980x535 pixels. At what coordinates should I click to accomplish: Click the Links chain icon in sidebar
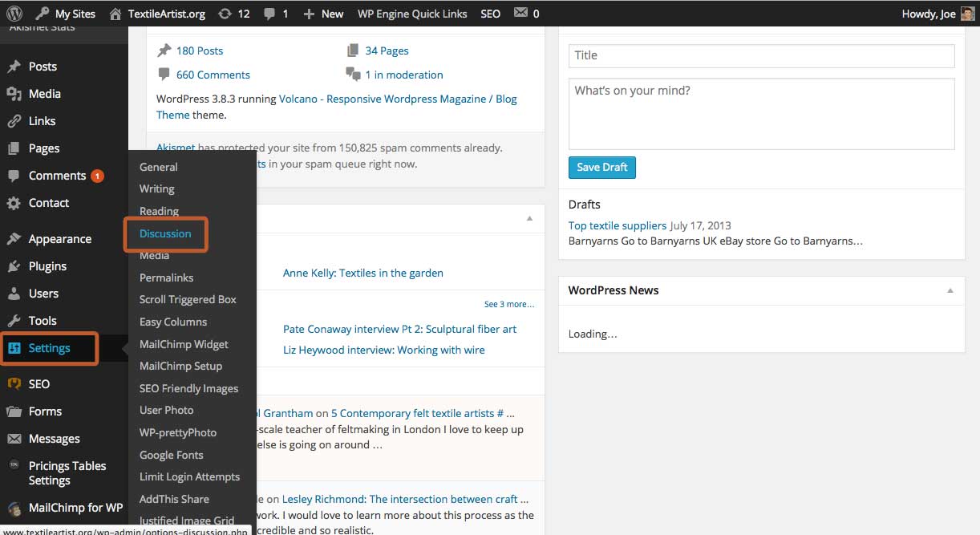click(14, 121)
